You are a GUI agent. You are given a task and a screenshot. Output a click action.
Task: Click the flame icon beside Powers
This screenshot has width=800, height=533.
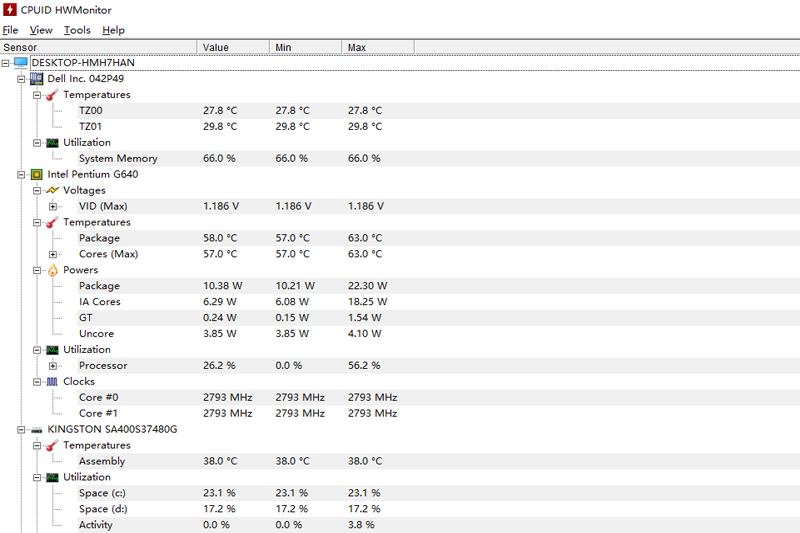53,270
